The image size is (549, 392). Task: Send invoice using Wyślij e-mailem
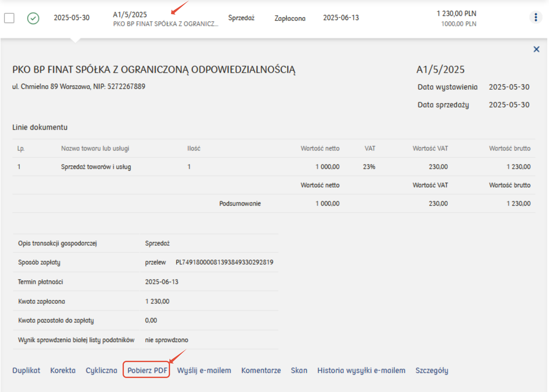coord(204,370)
